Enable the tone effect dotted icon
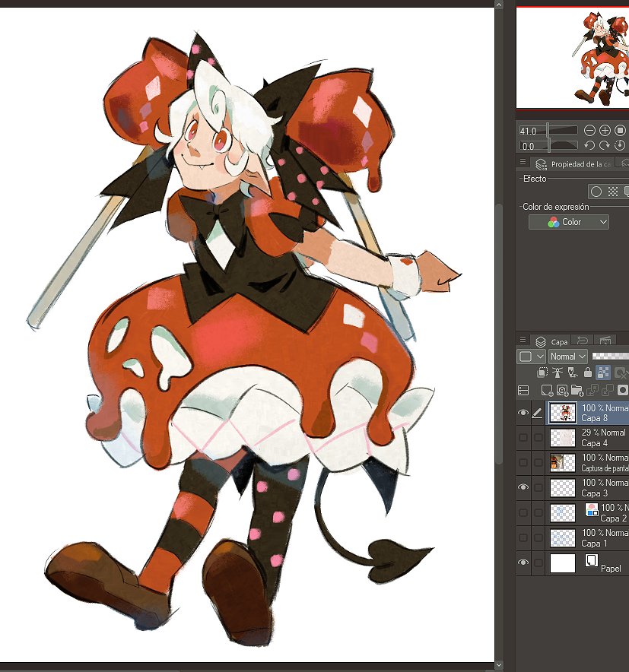 coord(613,192)
